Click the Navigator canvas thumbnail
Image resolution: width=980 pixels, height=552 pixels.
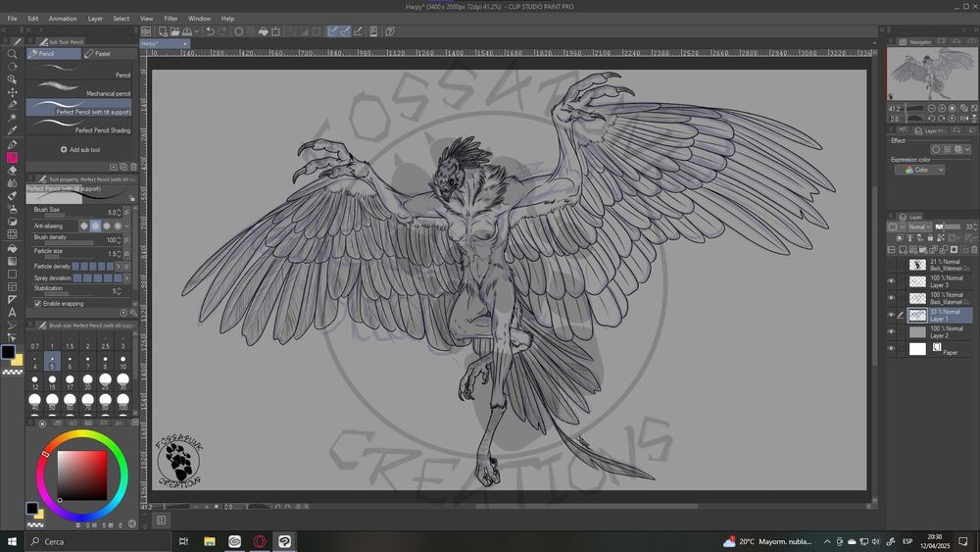pyautogui.click(x=931, y=74)
